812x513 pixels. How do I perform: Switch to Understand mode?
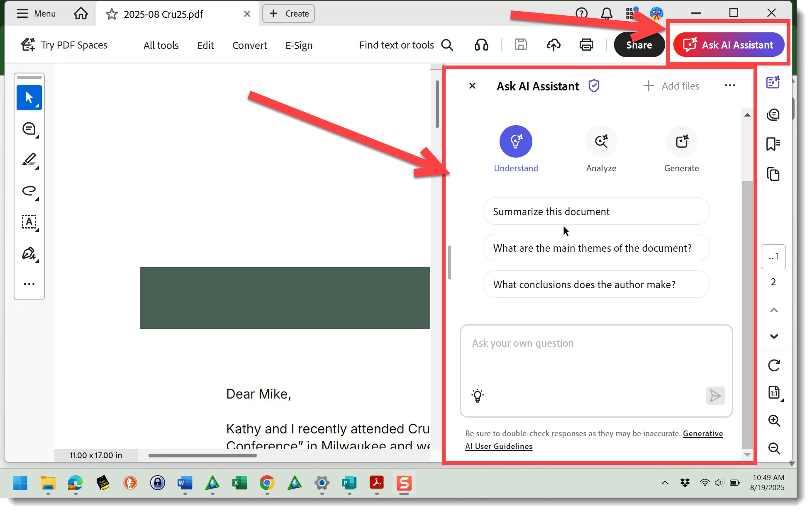click(x=516, y=142)
